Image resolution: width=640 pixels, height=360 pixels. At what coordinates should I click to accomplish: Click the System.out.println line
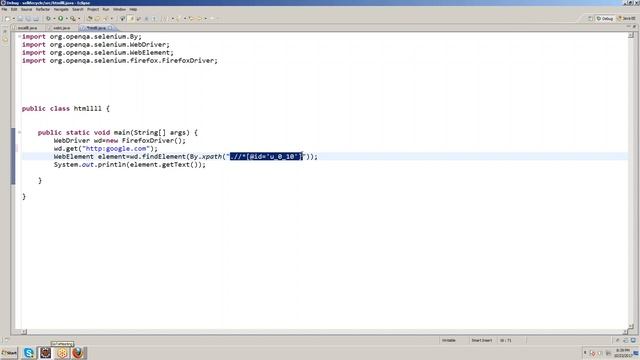coord(130,164)
